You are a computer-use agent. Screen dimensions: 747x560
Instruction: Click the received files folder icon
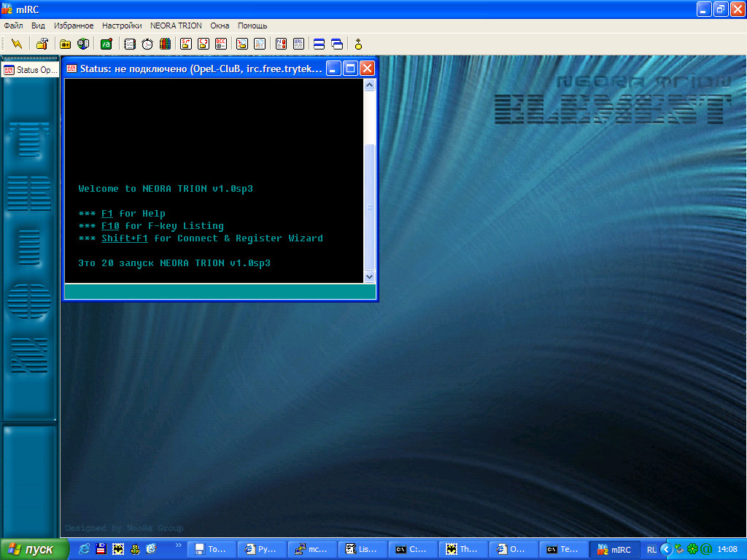[242, 44]
